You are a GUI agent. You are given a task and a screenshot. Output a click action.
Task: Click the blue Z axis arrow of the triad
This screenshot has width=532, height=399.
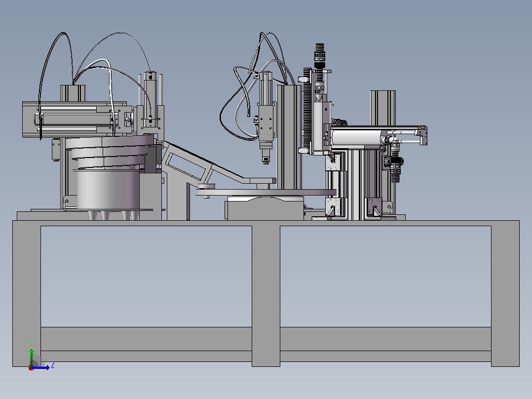[x=40, y=367]
